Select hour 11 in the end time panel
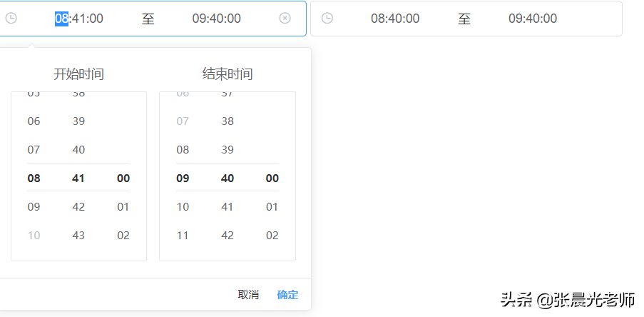The image size is (644, 317). [183, 236]
